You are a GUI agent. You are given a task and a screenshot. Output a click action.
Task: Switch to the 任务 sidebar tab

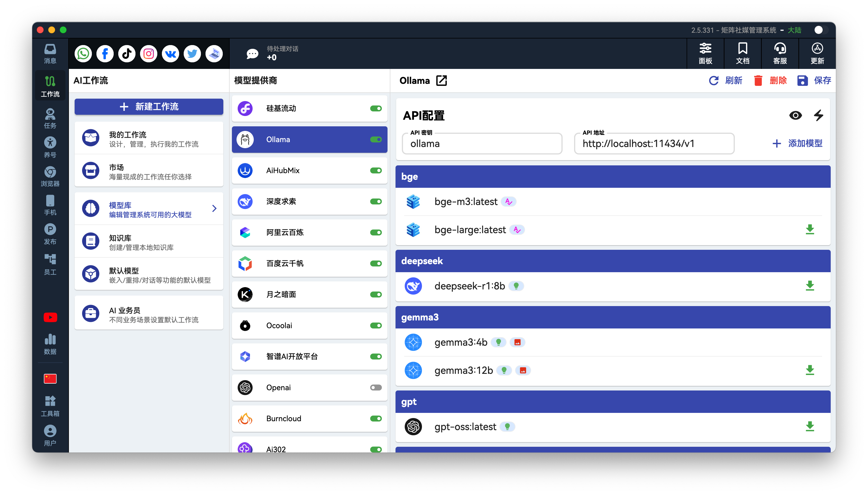pos(50,118)
